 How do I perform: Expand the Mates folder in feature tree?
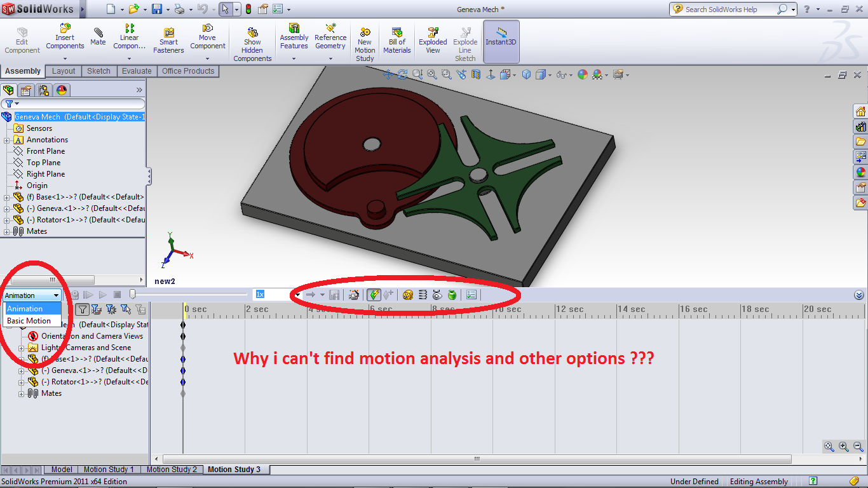tap(7, 231)
